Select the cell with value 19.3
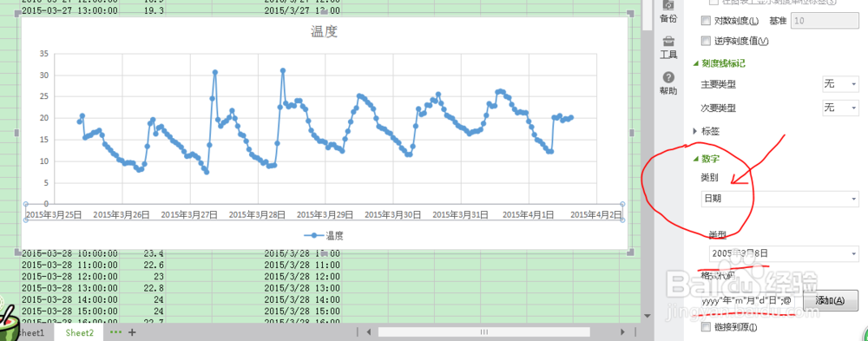This screenshot has height=341, width=868. 154,10
